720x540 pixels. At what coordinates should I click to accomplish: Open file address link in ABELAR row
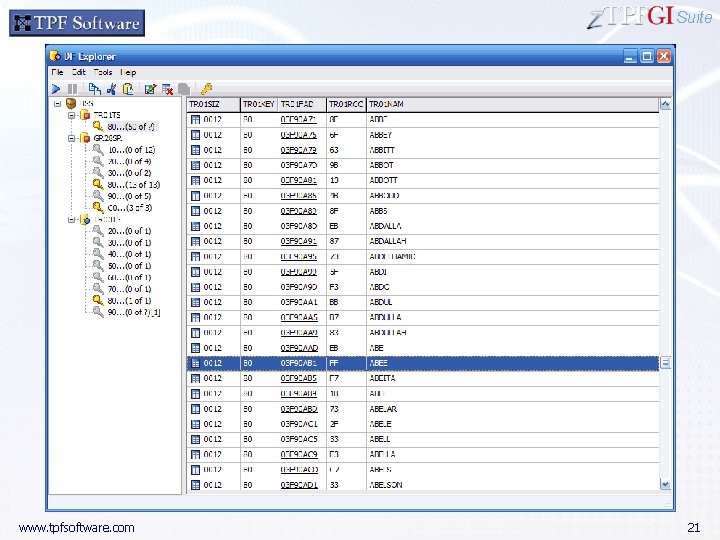(299, 409)
